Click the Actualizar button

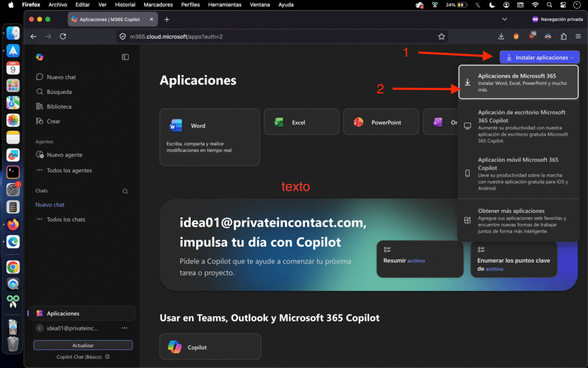pyautogui.click(x=83, y=345)
